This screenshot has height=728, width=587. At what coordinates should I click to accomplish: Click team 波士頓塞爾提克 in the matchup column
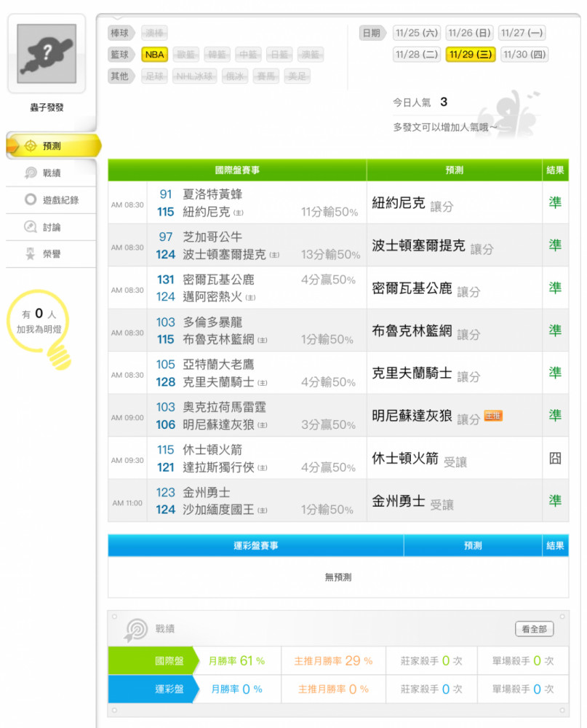[225, 254]
